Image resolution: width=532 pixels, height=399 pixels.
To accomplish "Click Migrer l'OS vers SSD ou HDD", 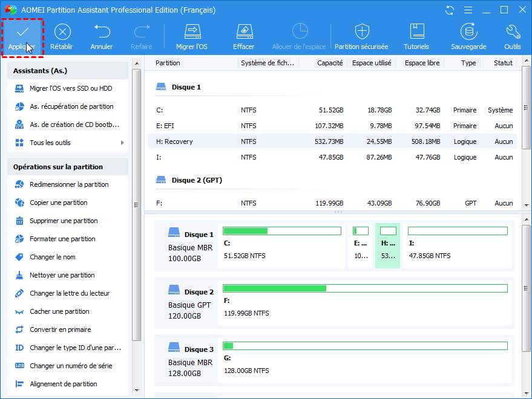I will click(71, 88).
